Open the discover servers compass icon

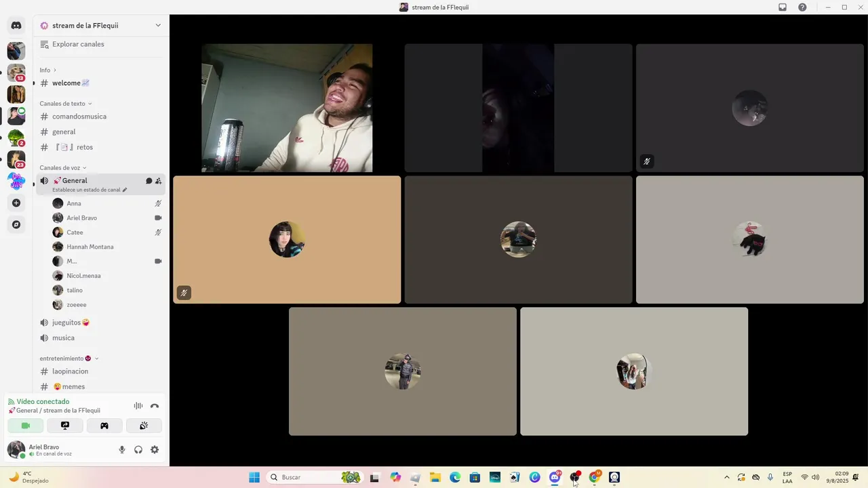coord(16,224)
